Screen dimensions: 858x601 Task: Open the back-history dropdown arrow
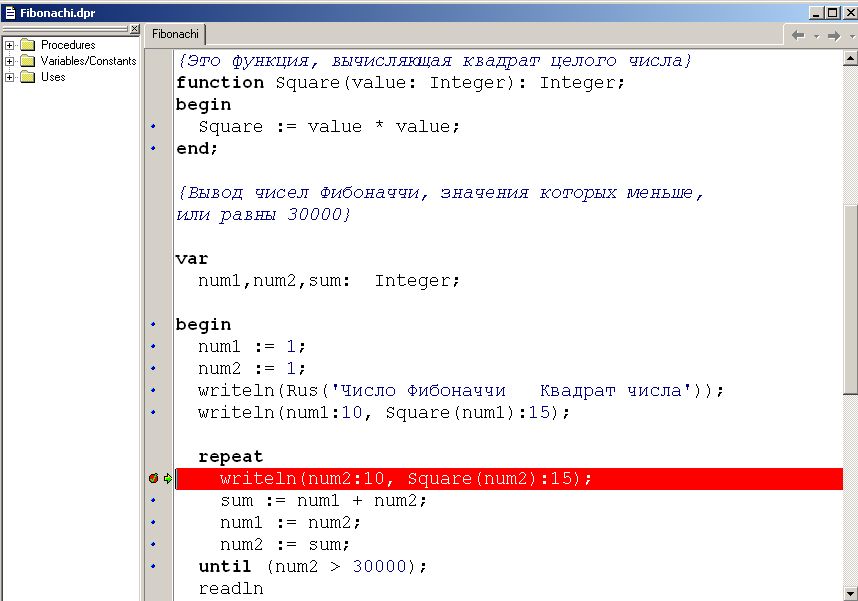click(816, 36)
